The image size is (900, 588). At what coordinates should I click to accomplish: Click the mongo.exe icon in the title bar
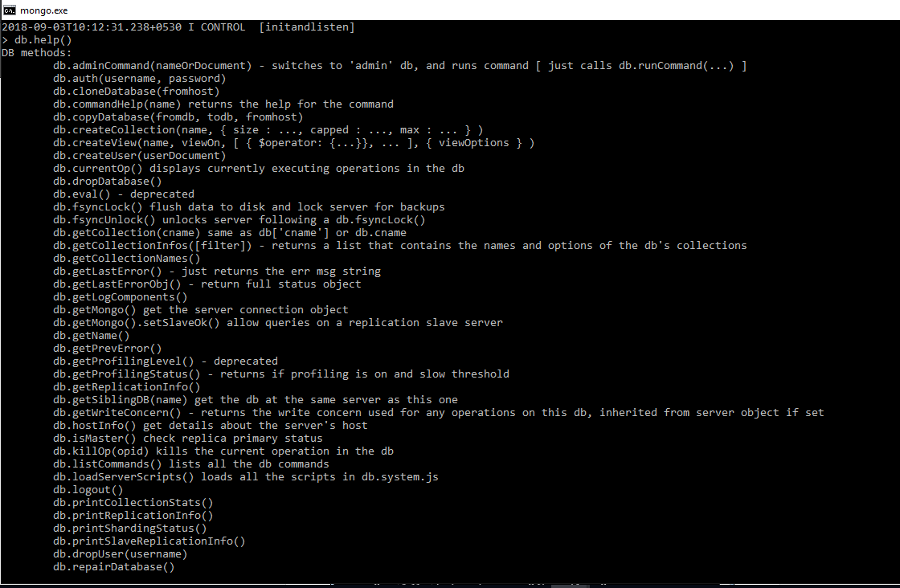(x=8, y=10)
